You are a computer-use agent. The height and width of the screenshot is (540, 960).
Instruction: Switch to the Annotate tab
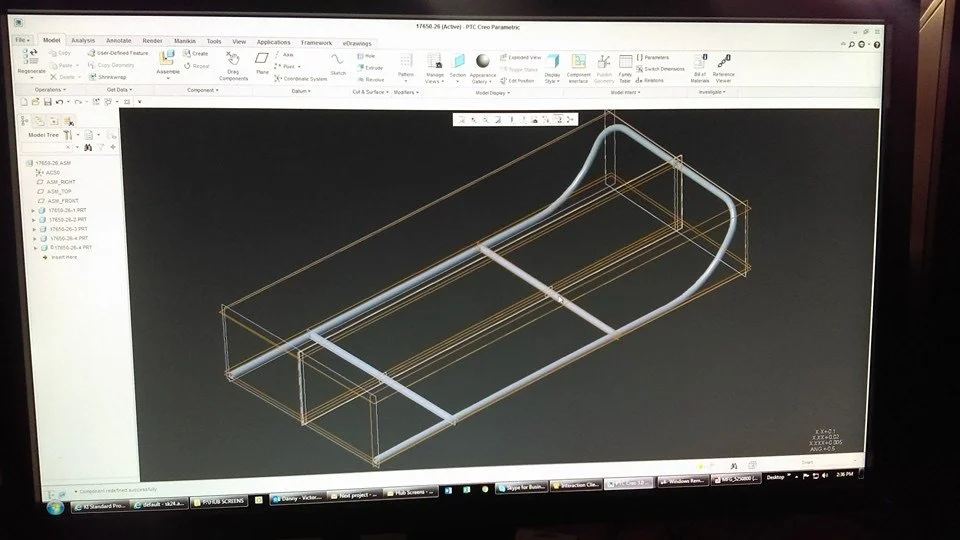click(118, 40)
